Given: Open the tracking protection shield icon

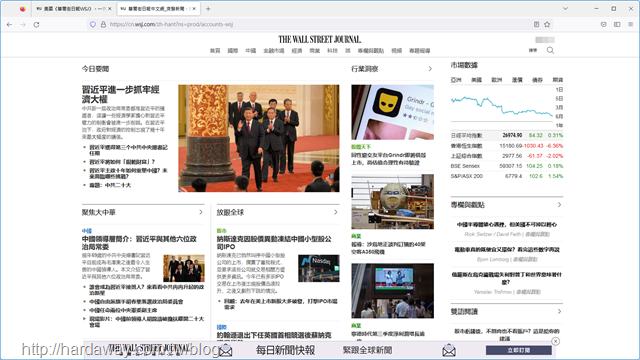Looking at the screenshot, I should [x=93, y=24].
